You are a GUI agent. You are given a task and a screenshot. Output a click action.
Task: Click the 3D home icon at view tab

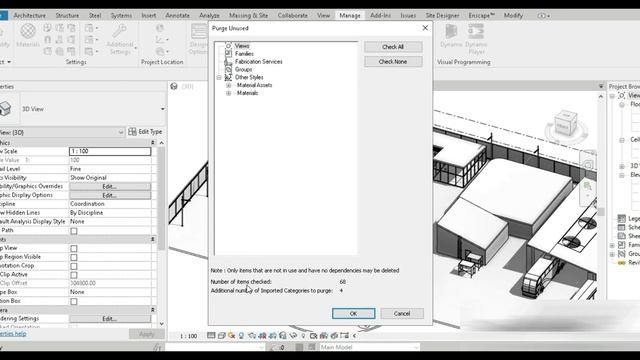pos(174,86)
